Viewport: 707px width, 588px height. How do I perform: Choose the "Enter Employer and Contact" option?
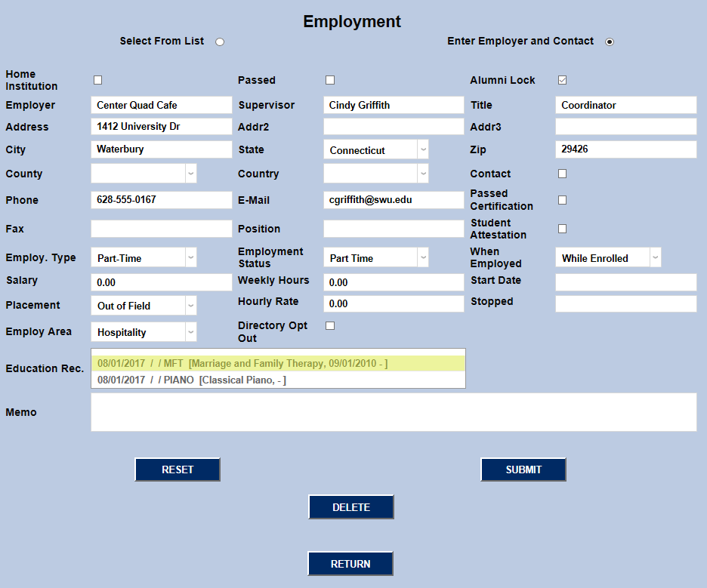click(x=610, y=42)
